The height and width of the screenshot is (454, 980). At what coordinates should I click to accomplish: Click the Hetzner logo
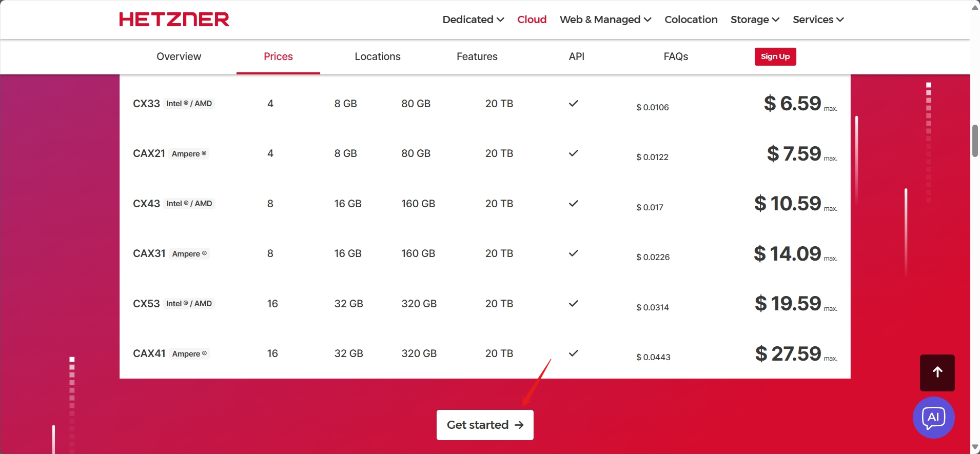pos(174,19)
